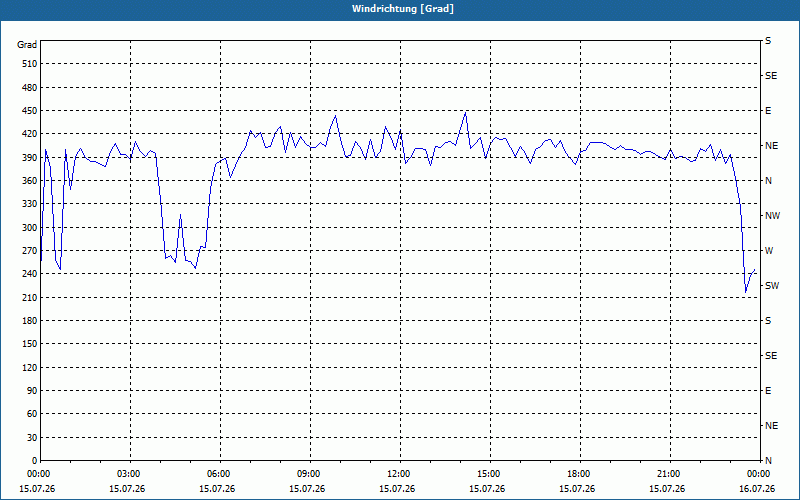Viewport: 800px width, 500px height.
Task: Select the 'Grad' y-axis unit label
Action: click(x=27, y=45)
